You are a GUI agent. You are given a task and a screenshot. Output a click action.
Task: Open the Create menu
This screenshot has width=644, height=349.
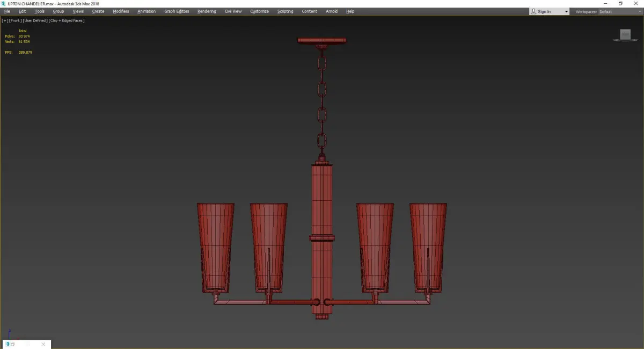pos(98,11)
